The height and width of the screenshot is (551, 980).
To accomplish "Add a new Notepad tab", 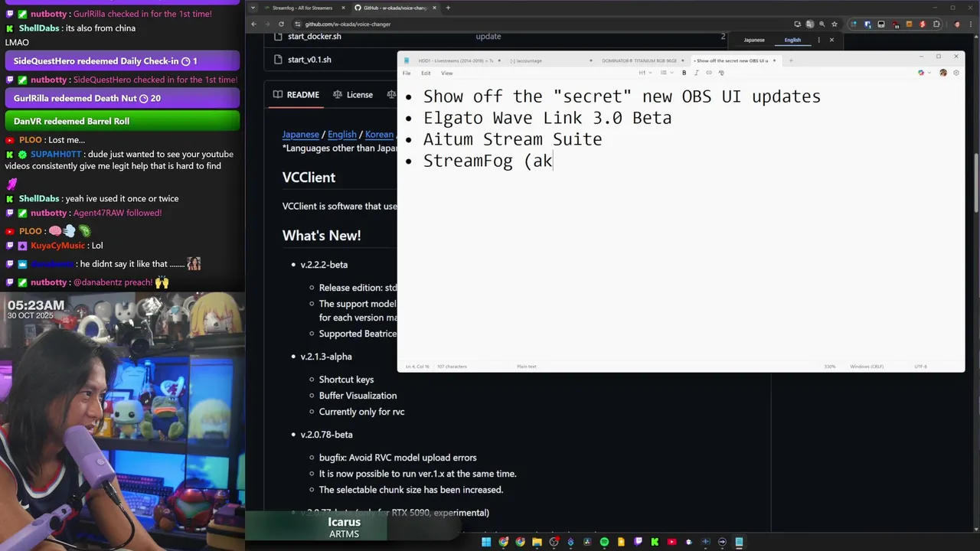I will 791,60.
